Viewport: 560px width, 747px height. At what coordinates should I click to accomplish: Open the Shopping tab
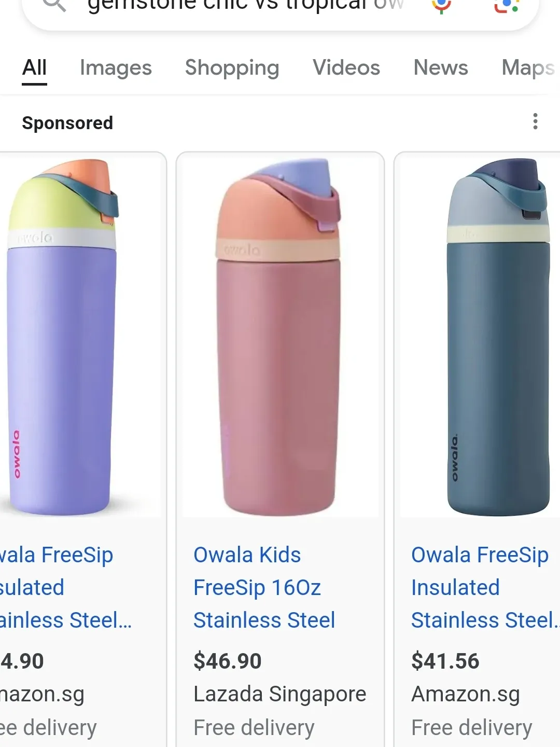tap(232, 68)
